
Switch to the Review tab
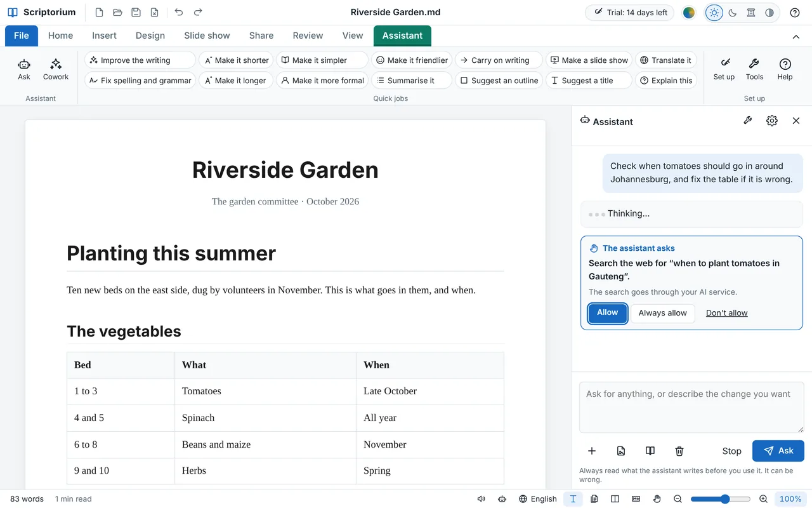pos(308,36)
